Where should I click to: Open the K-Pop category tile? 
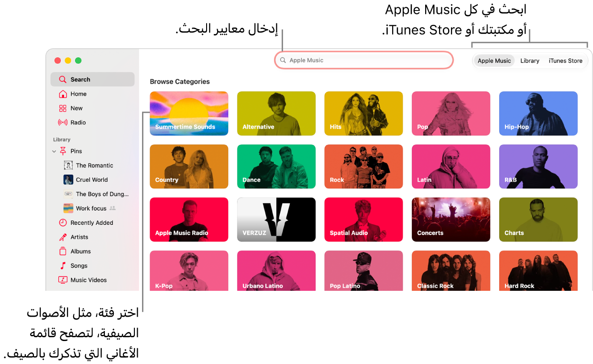click(x=189, y=271)
